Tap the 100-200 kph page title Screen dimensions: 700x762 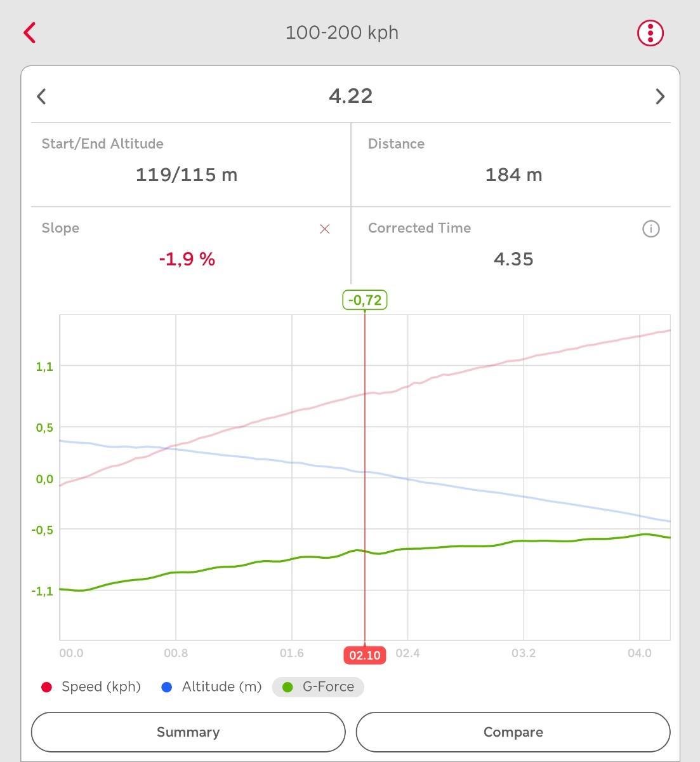pyautogui.click(x=341, y=33)
